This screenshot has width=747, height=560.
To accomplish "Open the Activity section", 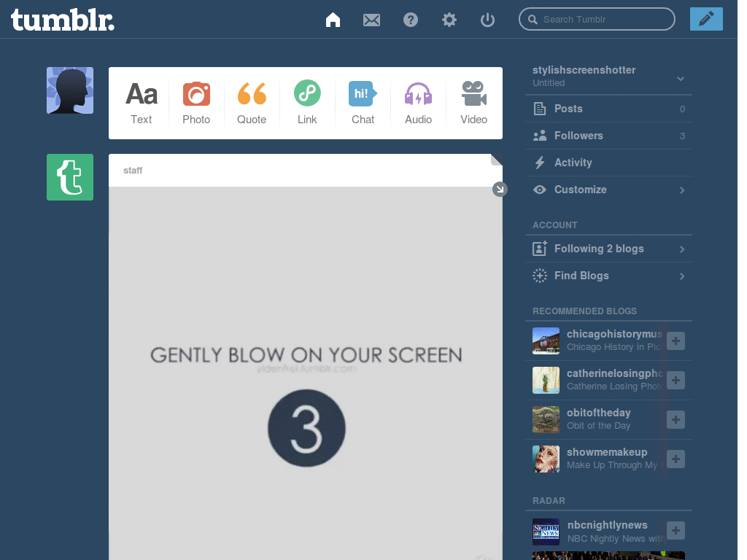I will tap(582, 162).
